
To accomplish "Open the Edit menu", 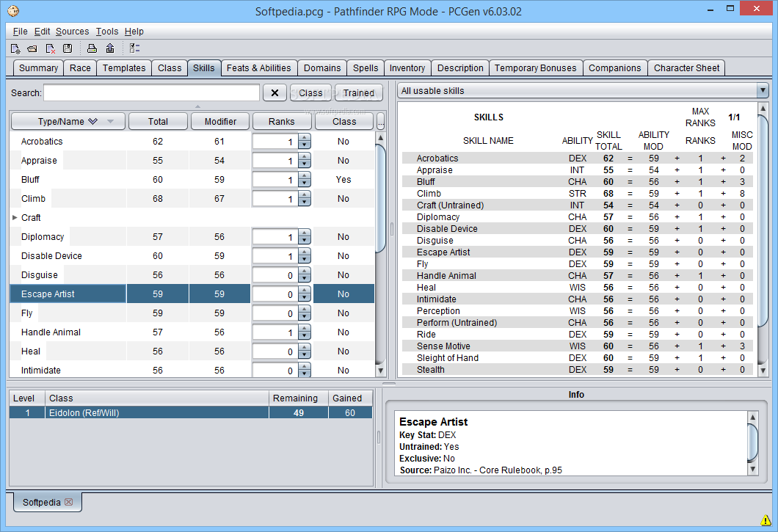I will [x=42, y=32].
